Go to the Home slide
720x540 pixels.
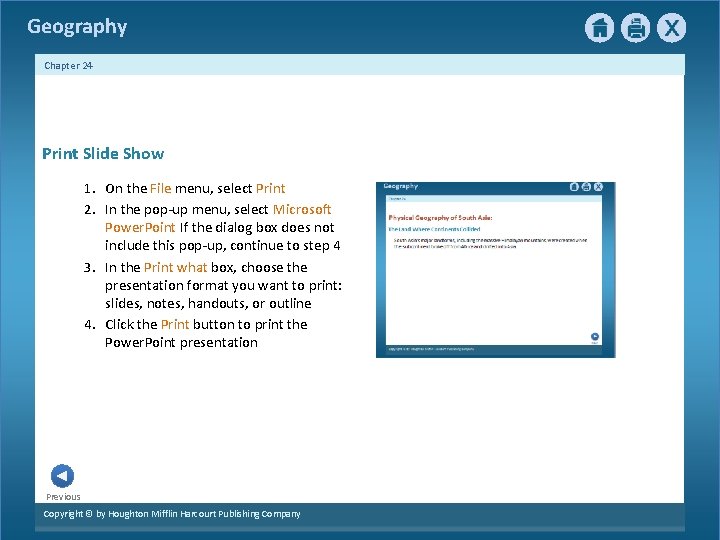(599, 28)
